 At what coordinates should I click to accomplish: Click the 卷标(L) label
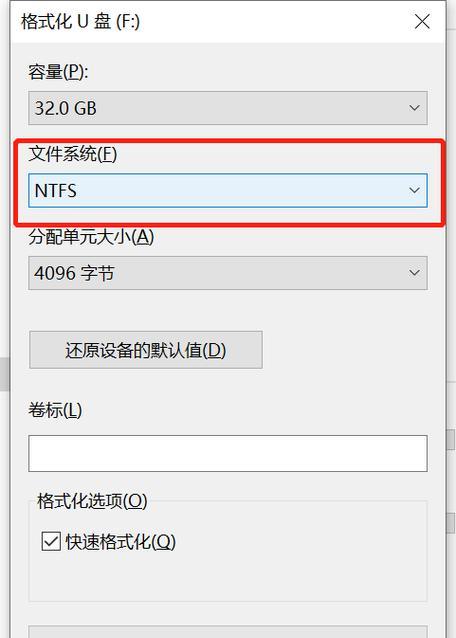point(55,410)
